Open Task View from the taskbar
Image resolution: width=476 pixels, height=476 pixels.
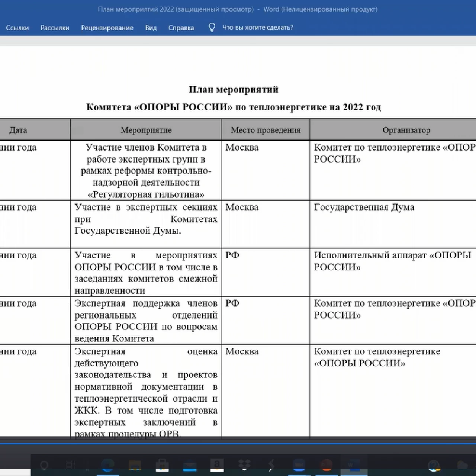[x=70, y=465]
